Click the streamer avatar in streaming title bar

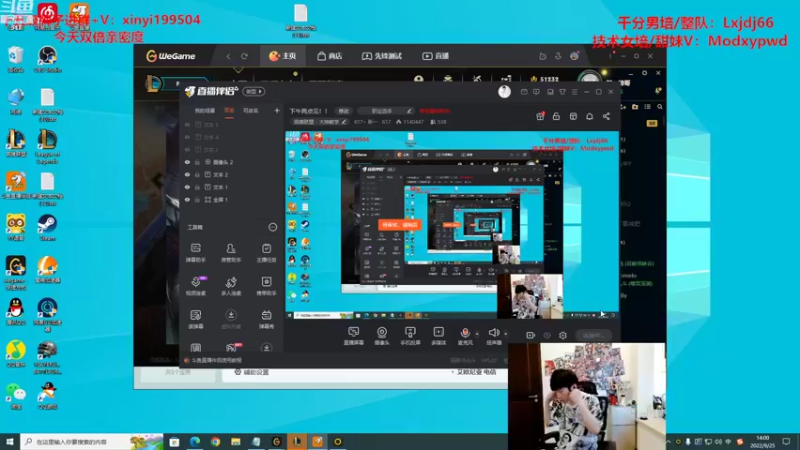click(504, 91)
